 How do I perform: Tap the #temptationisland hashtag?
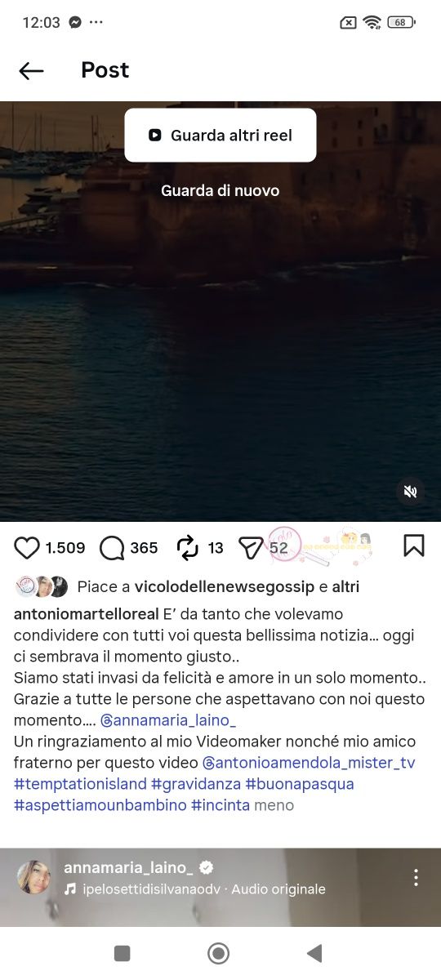(80, 784)
